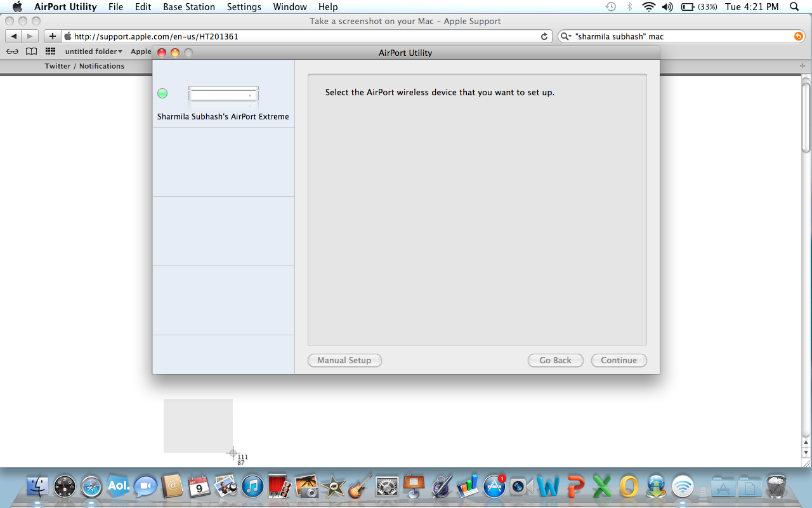The image size is (812, 508).
Task: Click the orange SnapBack icon in search field
Action: click(x=799, y=36)
